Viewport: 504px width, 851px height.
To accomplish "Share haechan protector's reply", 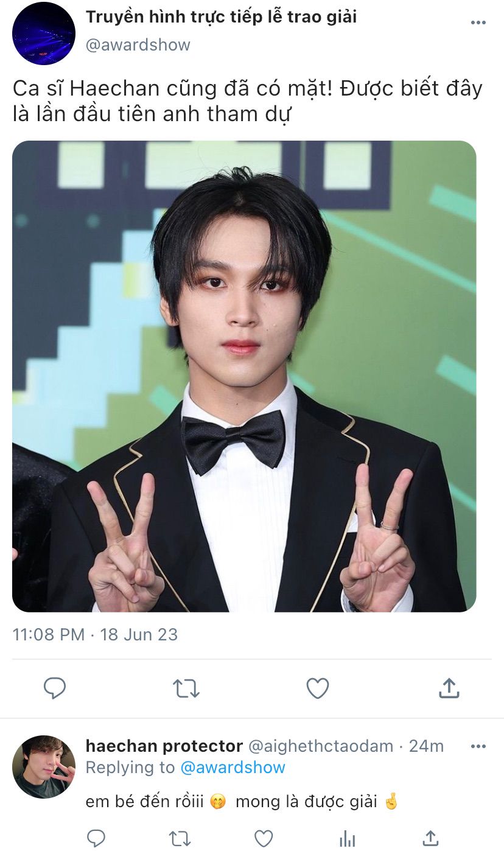I will point(430,838).
